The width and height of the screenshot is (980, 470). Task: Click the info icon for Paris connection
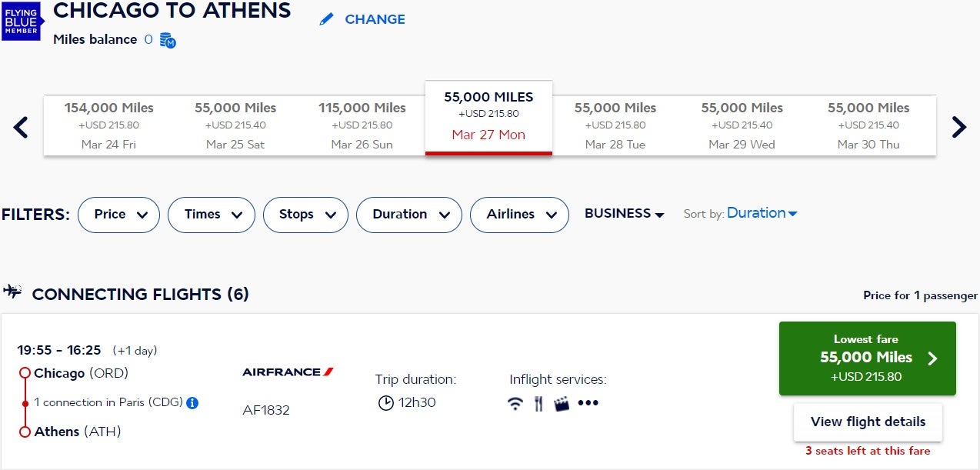[x=193, y=402]
